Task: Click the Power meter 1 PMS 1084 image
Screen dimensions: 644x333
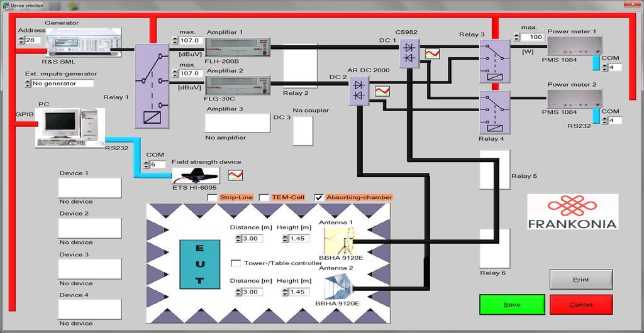Action: 575,46
